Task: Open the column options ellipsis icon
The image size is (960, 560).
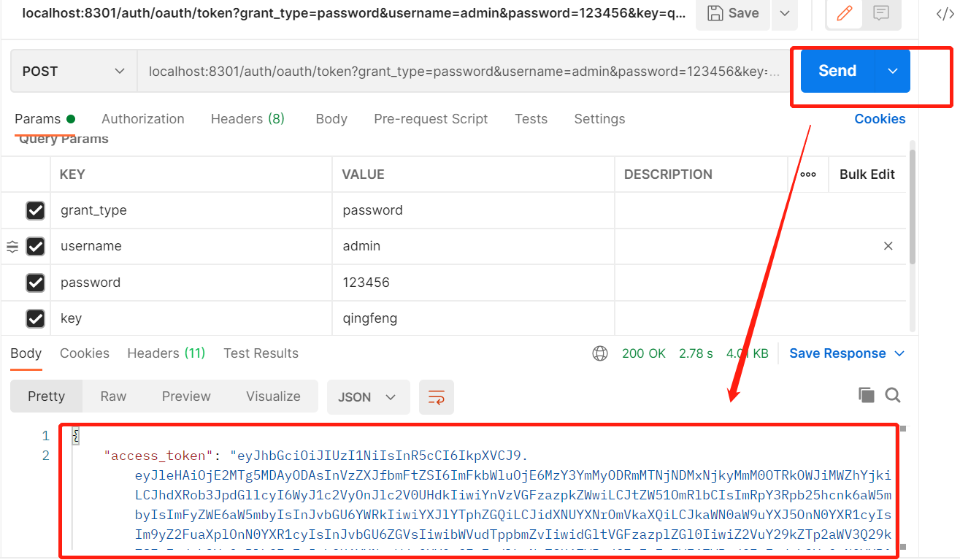Action: click(808, 174)
